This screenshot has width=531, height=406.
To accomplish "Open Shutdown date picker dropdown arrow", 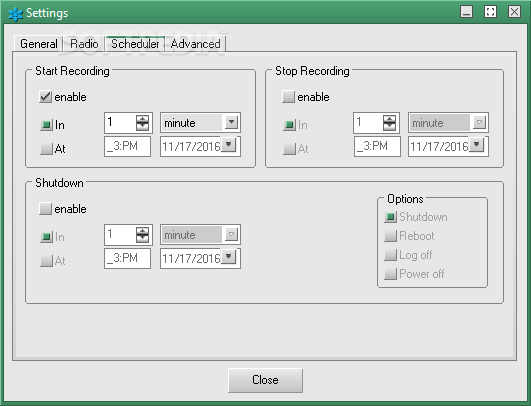I will pyautogui.click(x=229, y=257).
